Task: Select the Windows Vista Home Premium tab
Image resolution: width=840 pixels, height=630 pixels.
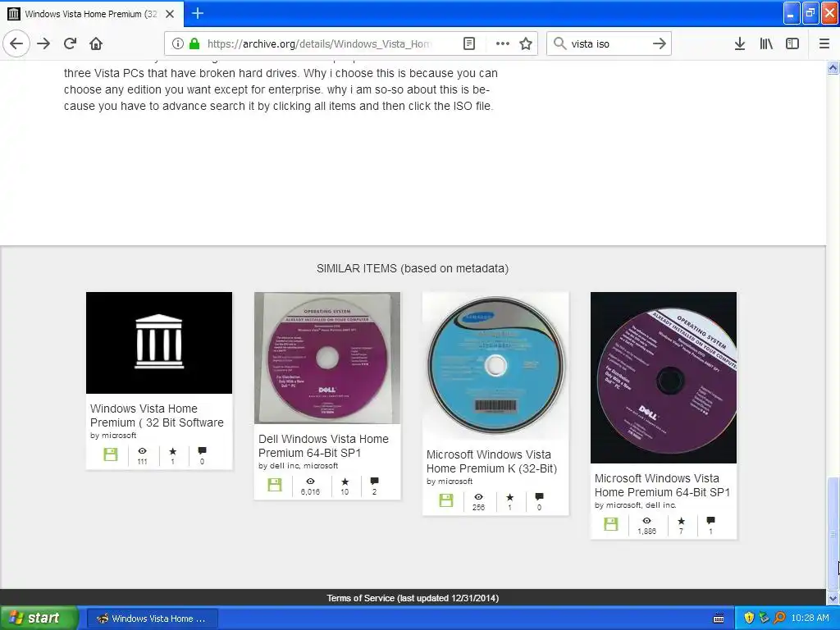Action: (x=92, y=14)
